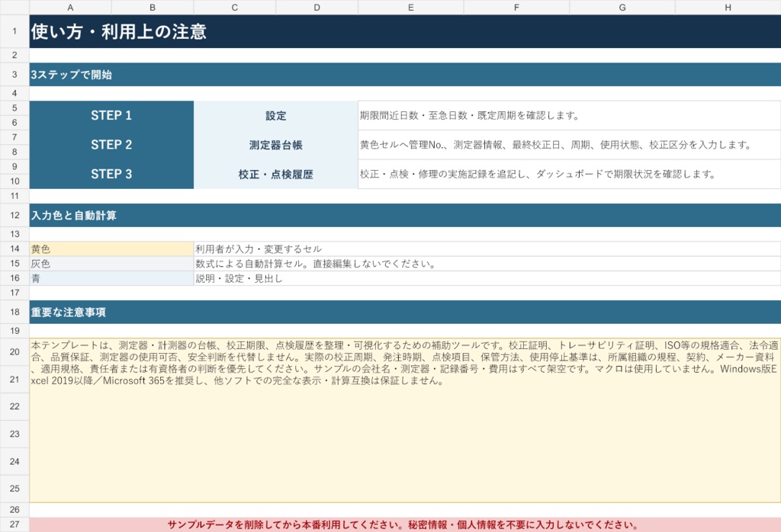The width and height of the screenshot is (781, 532).
Task: Select the STEP 2 cell
Action: tap(111, 145)
